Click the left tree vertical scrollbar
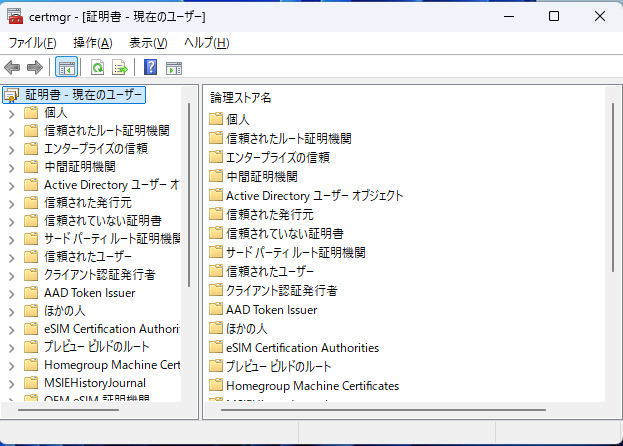The height and width of the screenshot is (446, 623). [x=189, y=195]
